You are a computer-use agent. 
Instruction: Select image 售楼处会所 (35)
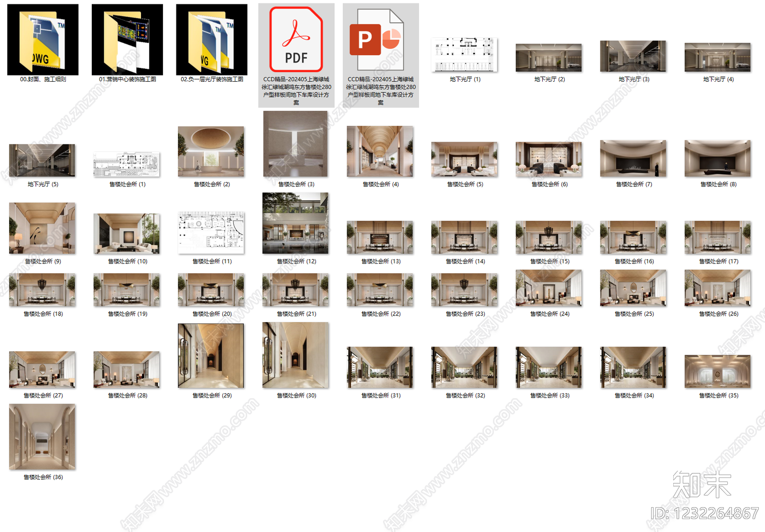pyautogui.click(x=718, y=371)
